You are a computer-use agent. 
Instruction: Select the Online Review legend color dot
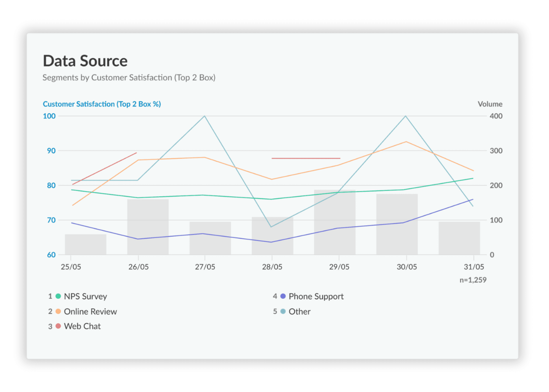click(59, 312)
